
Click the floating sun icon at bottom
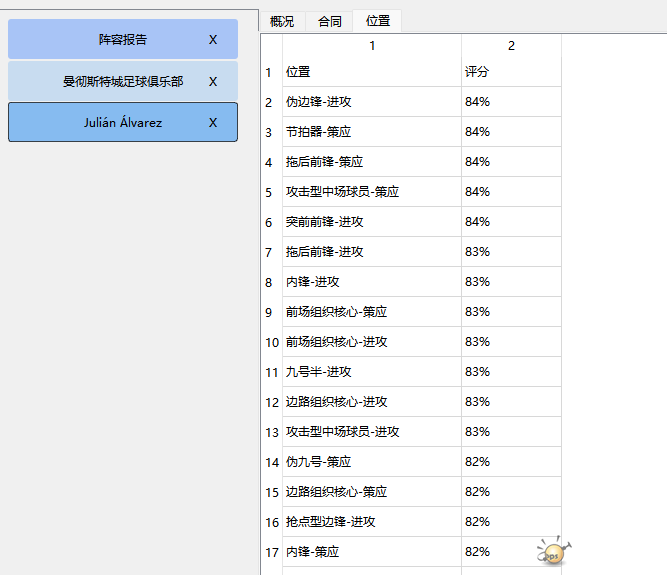[552, 551]
